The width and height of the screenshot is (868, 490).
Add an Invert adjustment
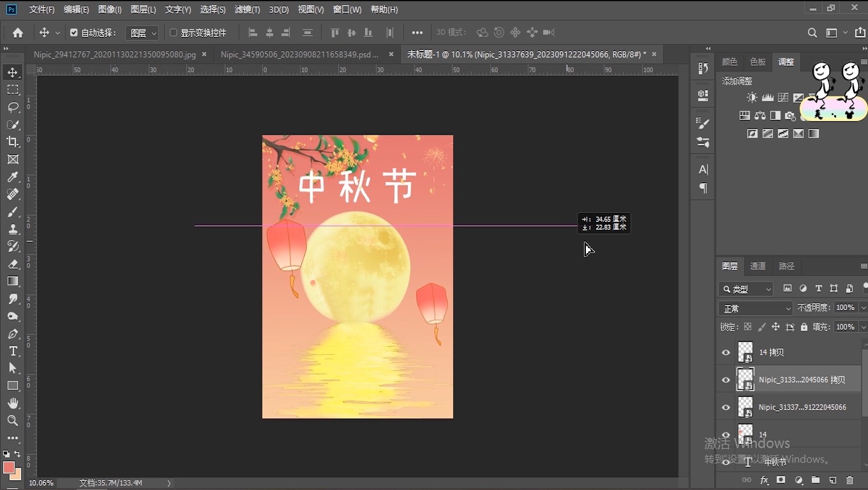(752, 133)
